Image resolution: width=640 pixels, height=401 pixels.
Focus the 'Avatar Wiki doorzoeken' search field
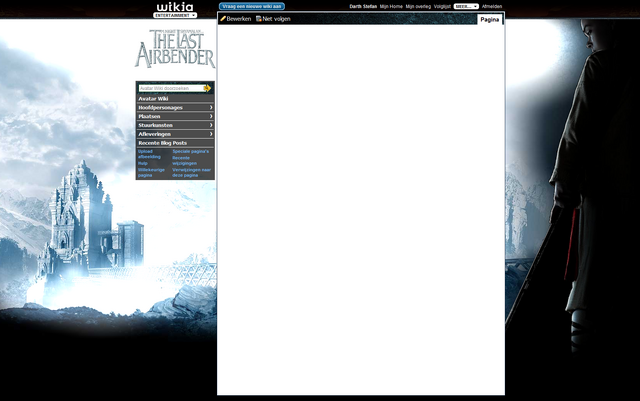[171, 88]
